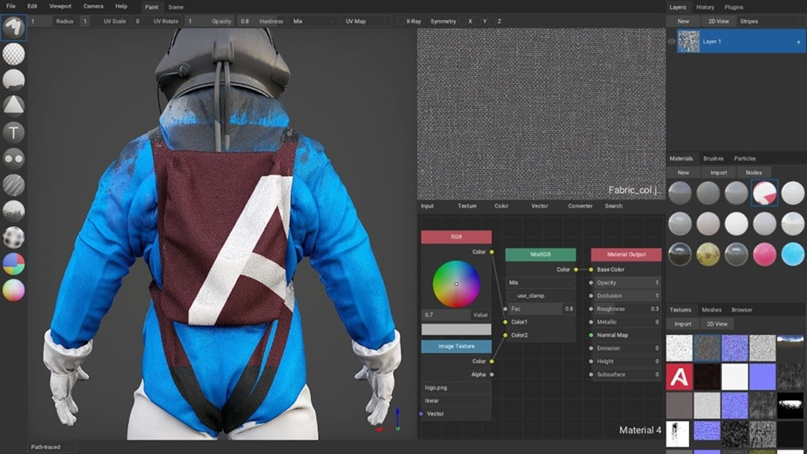Click Import in the Textures panel

point(683,324)
